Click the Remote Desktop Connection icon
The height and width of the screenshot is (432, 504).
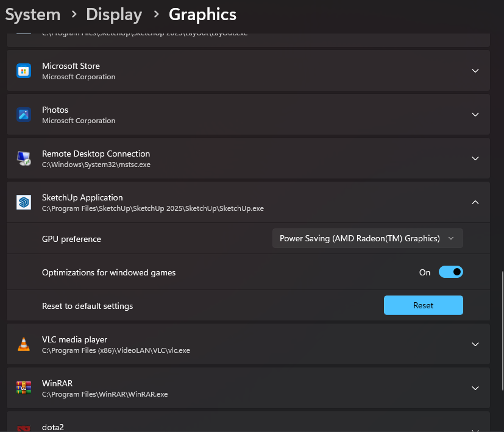pos(24,158)
